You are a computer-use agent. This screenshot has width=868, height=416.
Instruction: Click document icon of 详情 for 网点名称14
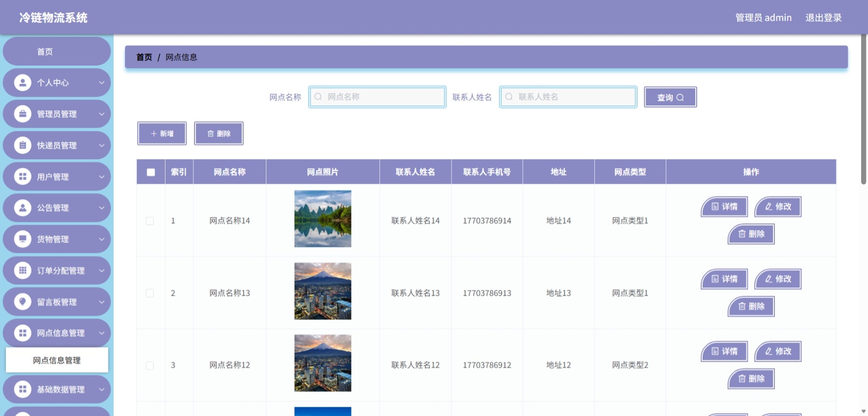[x=715, y=207]
